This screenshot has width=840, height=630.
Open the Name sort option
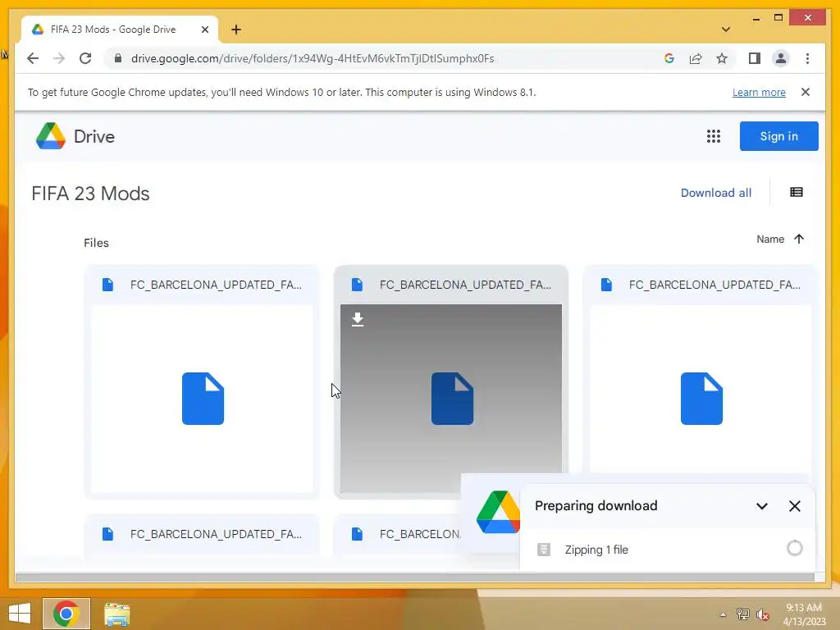(769, 239)
